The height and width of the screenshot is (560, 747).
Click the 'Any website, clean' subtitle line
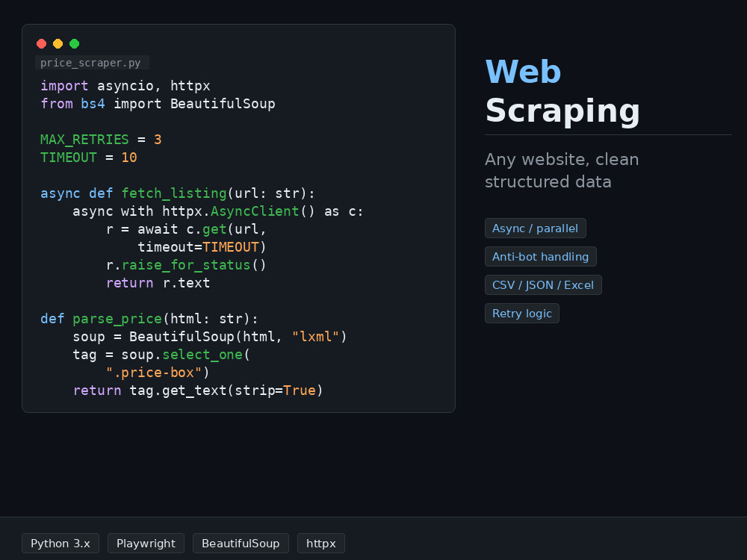click(562, 160)
